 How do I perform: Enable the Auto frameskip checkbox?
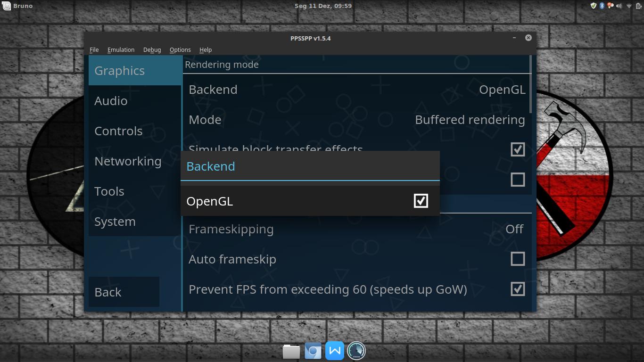coord(518,259)
